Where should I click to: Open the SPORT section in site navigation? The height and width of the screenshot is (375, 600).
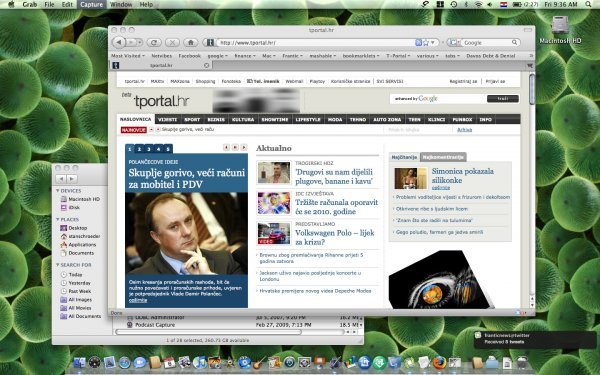[x=192, y=119]
